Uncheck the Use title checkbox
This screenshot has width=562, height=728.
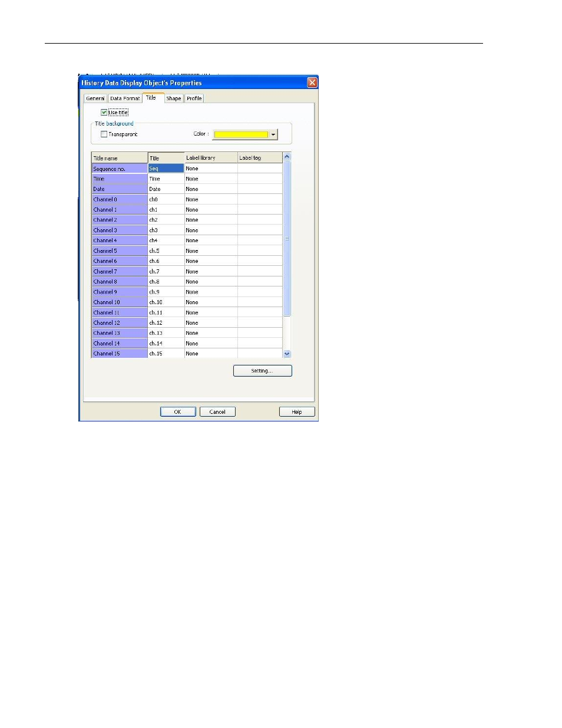[104, 112]
